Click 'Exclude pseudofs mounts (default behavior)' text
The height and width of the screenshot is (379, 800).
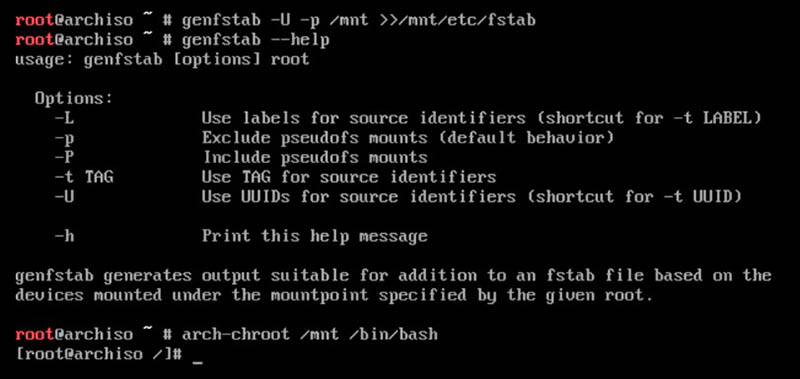pos(408,138)
